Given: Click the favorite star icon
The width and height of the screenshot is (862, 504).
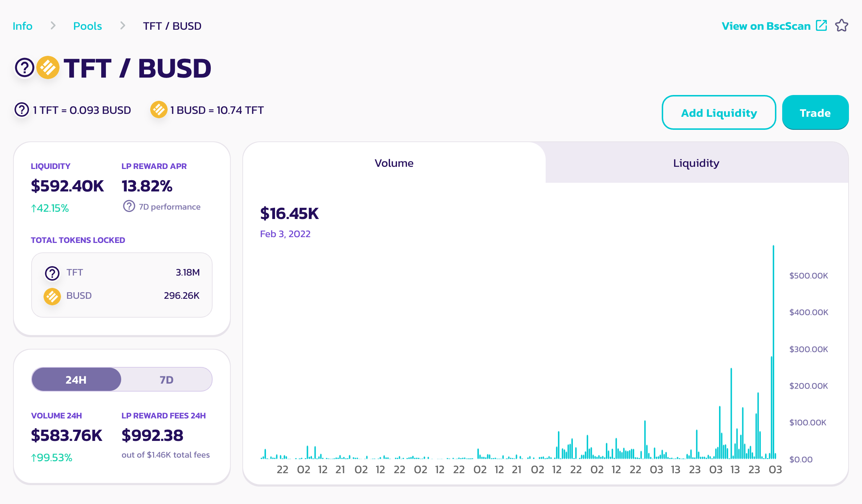Looking at the screenshot, I should 842,26.
